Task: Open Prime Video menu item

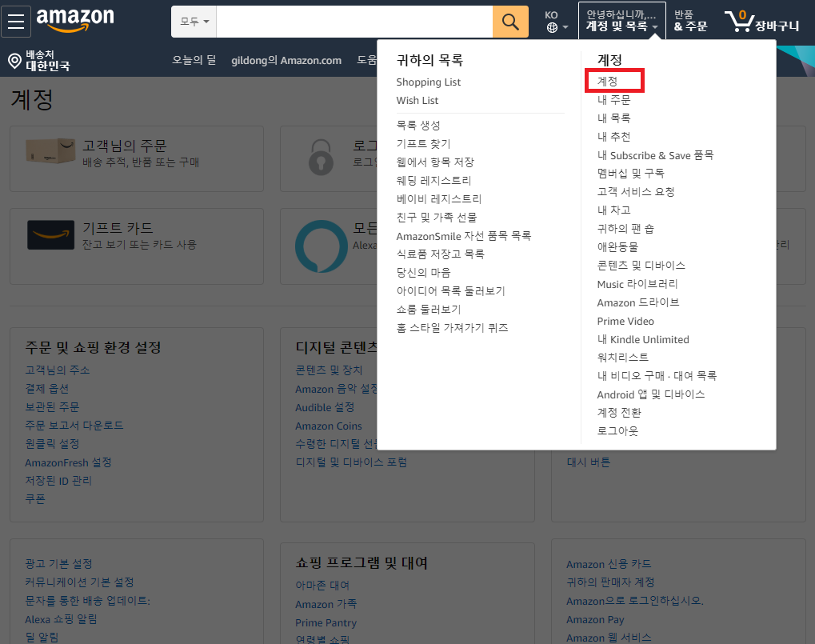Action: (625, 322)
